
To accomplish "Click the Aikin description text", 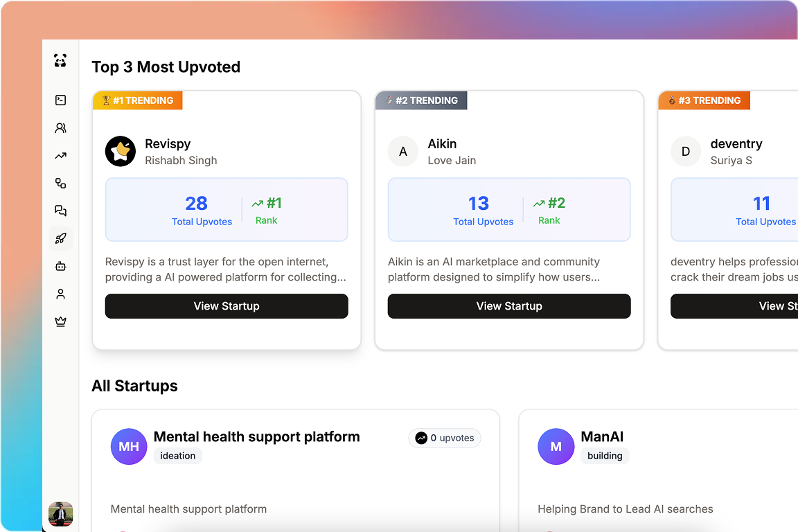I will (494, 269).
